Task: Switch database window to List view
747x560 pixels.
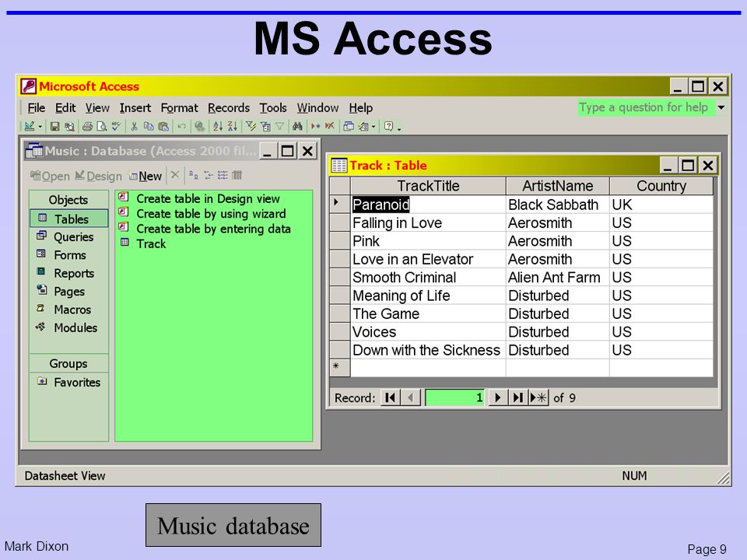Action: pos(223,175)
